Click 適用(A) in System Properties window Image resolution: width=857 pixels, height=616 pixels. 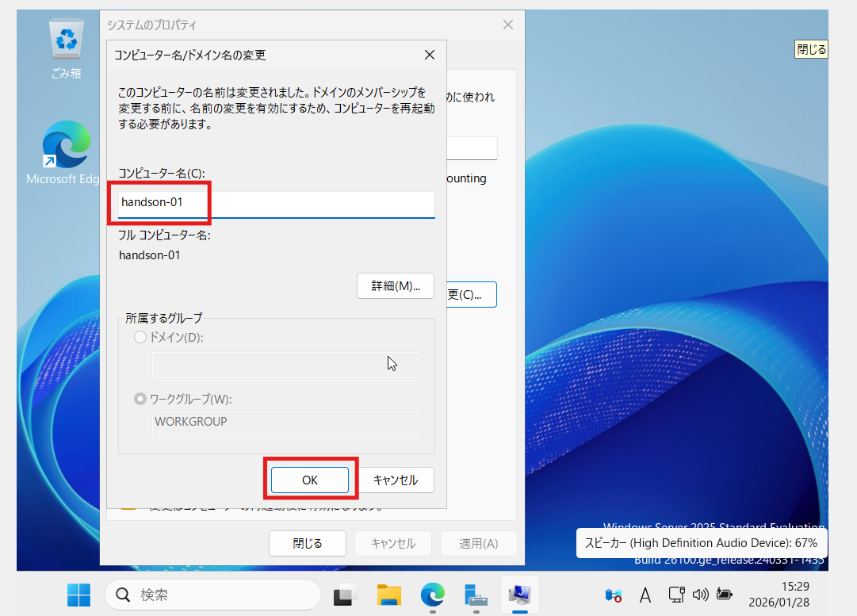click(x=478, y=543)
